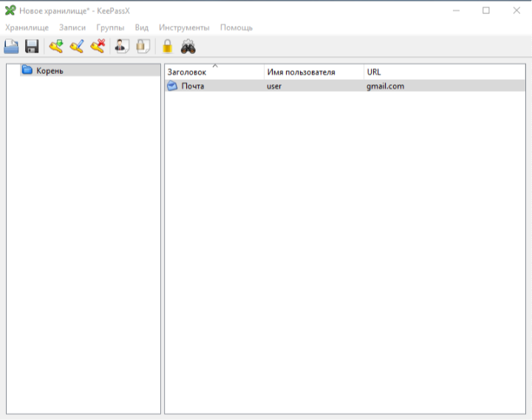Select the Почта entry title

[193, 87]
